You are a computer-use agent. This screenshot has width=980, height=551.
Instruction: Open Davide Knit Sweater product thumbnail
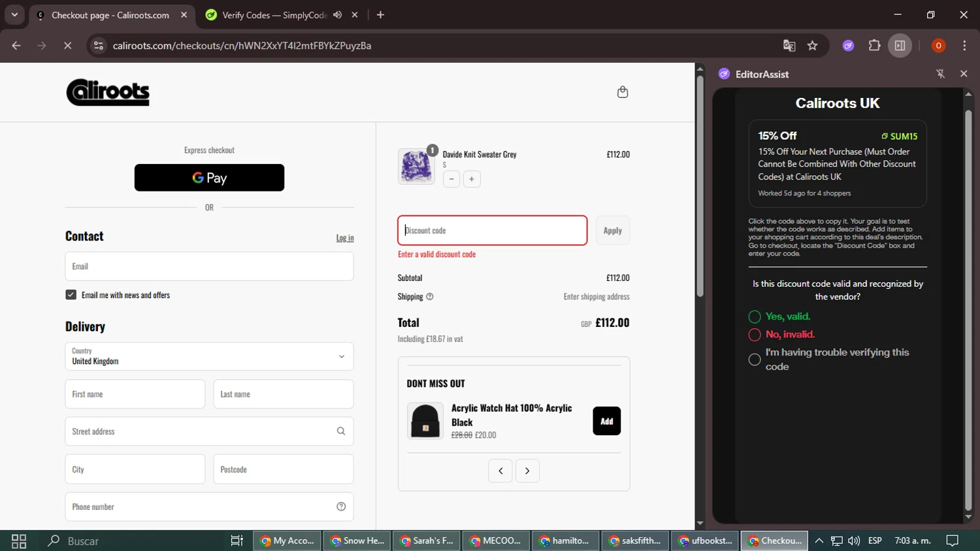416,166
